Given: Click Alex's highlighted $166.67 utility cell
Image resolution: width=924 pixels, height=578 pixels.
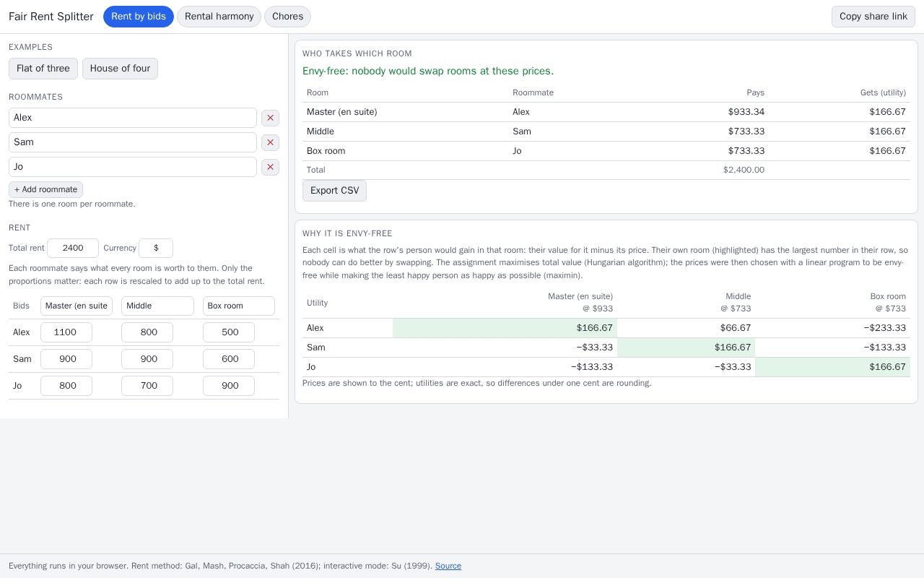Looking at the screenshot, I should tap(505, 328).
